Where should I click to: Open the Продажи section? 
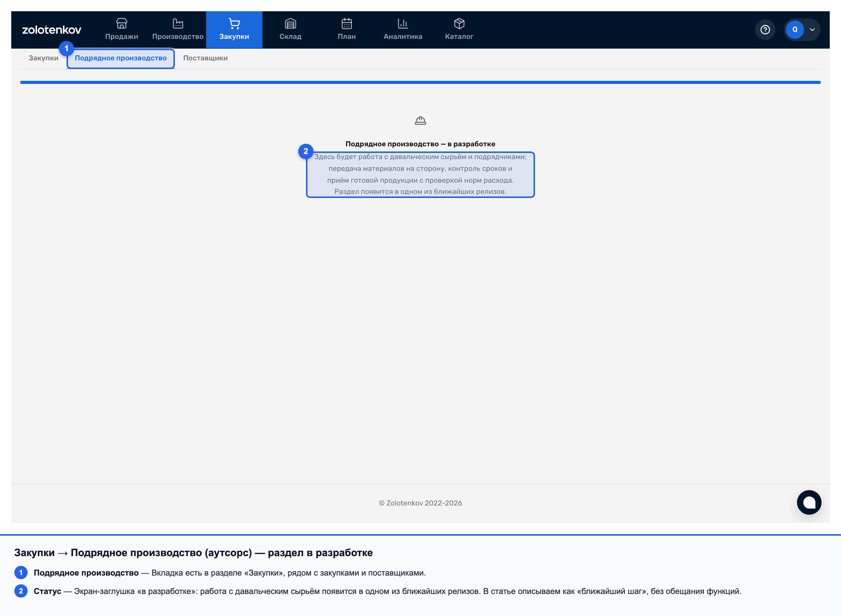121,29
